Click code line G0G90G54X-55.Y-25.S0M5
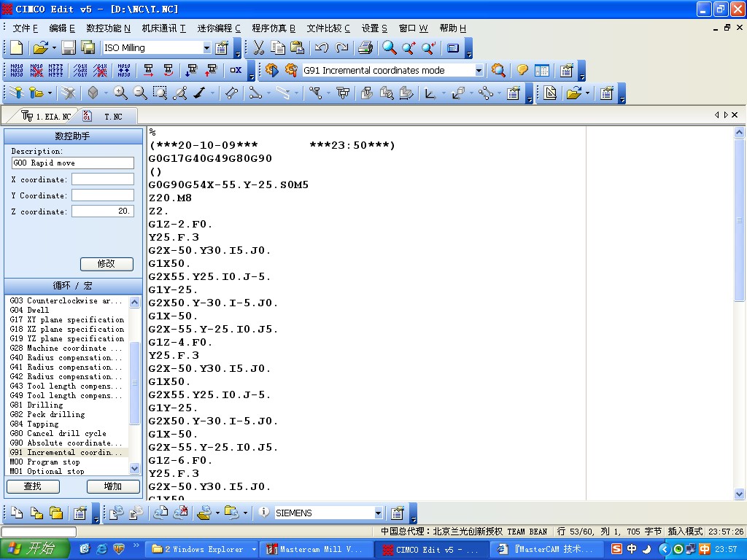The width and height of the screenshot is (747, 560). (228, 184)
